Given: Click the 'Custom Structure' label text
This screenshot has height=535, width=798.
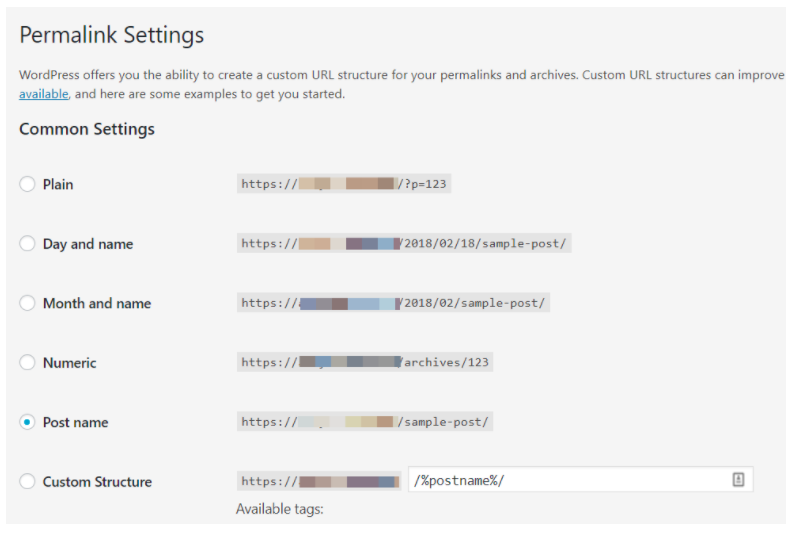Looking at the screenshot, I should (x=97, y=482).
